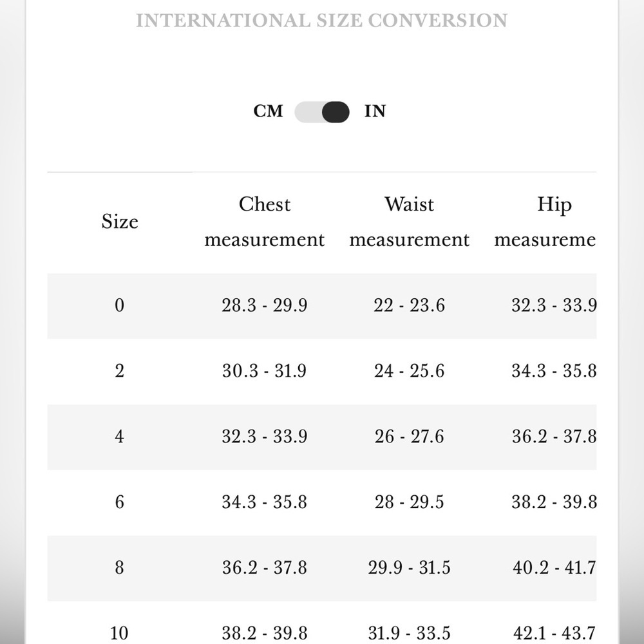Select the size 8 row label

click(120, 567)
